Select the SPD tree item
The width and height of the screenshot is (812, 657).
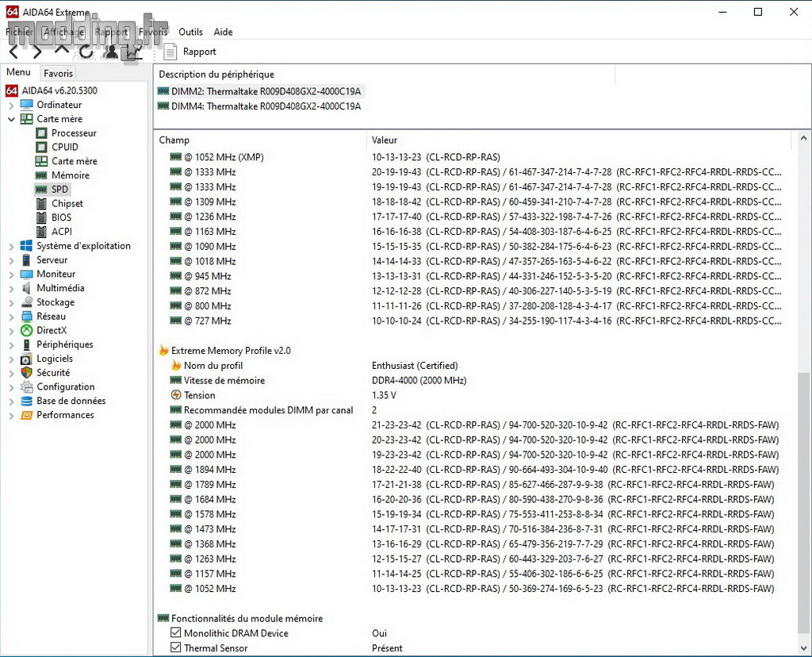point(59,190)
